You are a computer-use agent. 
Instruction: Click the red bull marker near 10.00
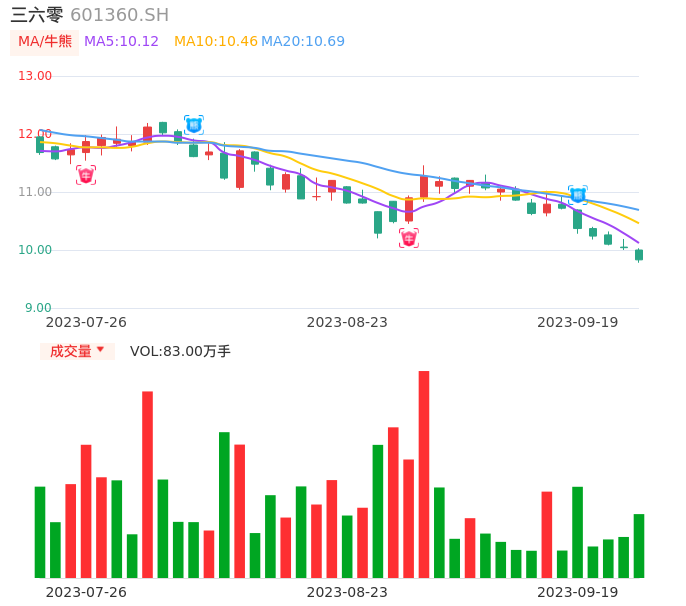coord(409,238)
